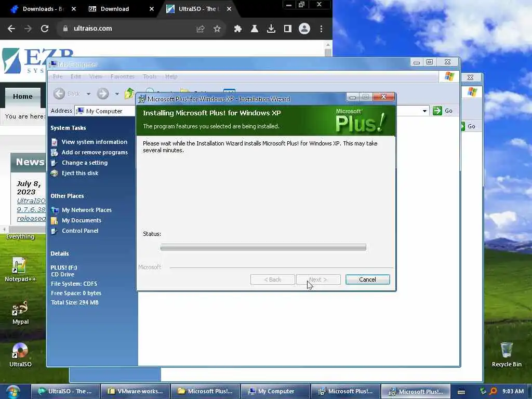532x399 pixels.
Task: Open browser downloads icon
Action: 271,29
